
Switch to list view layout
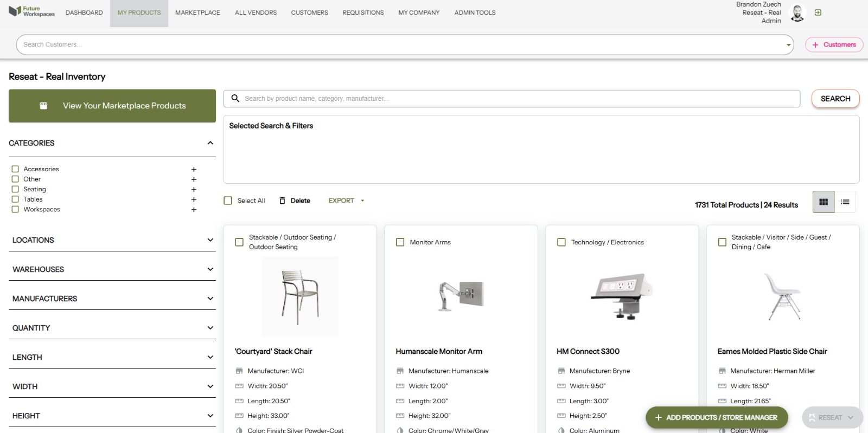click(845, 202)
